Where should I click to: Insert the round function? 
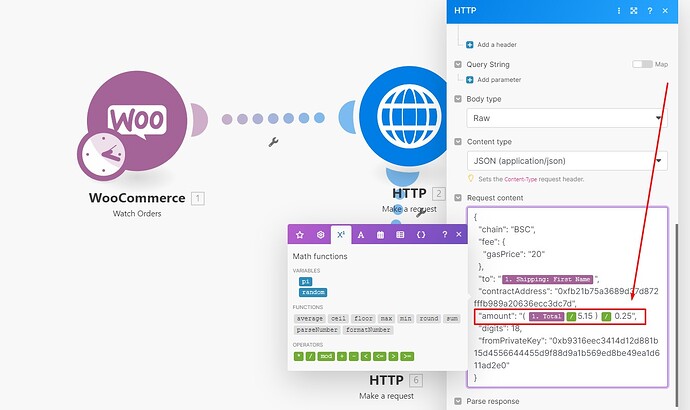point(429,318)
